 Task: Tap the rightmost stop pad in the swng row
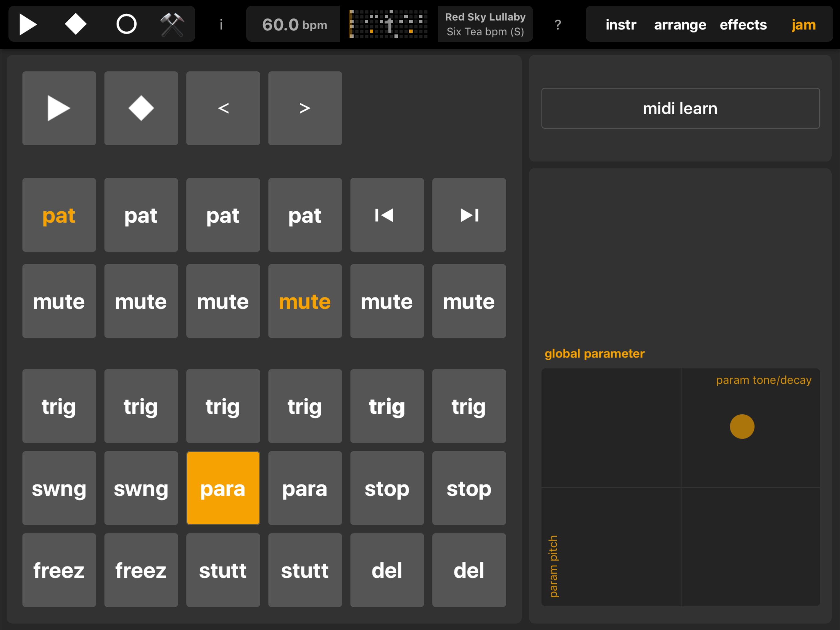[x=470, y=488]
